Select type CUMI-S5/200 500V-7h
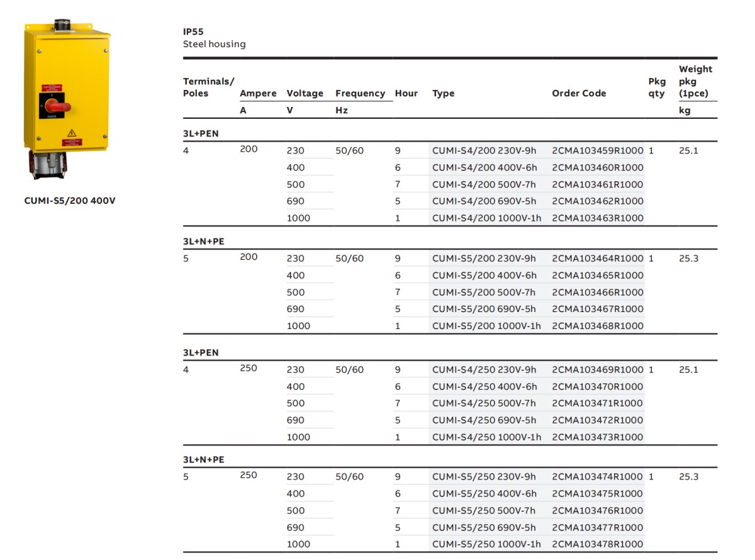The image size is (755, 560). [484, 293]
